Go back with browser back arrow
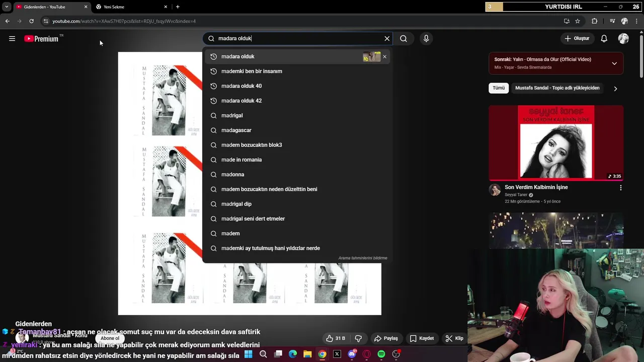This screenshot has height=362, width=644. 7,21
